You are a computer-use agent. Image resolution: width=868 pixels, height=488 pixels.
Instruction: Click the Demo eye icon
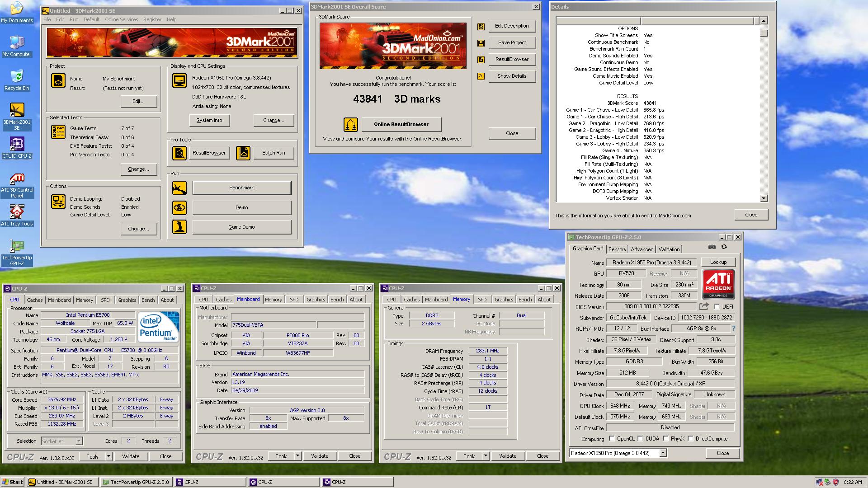click(x=179, y=208)
